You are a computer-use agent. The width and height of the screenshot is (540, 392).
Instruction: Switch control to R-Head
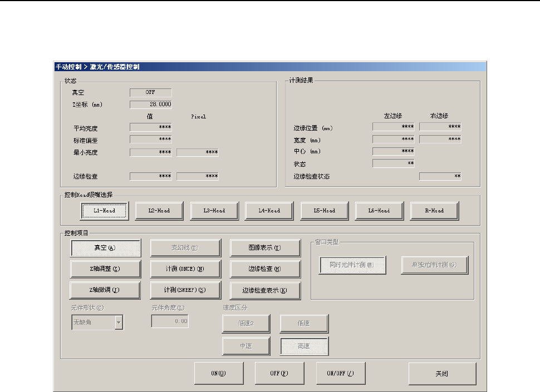434,211
